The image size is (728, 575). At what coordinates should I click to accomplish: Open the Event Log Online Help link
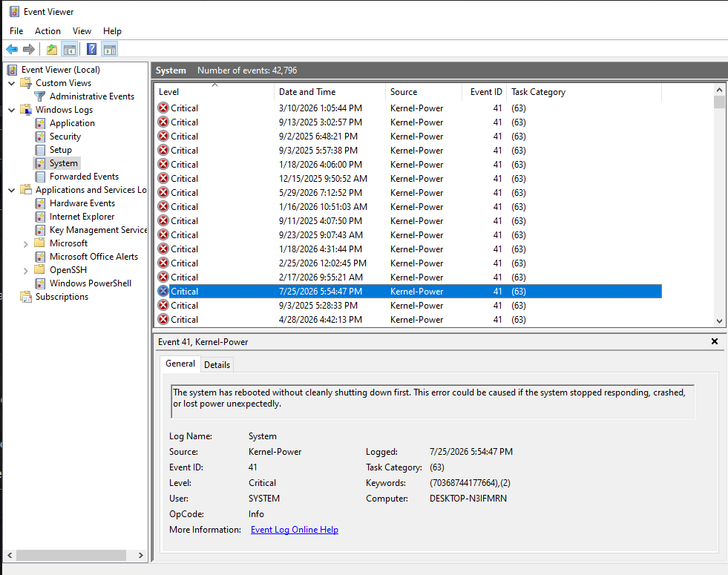tap(295, 530)
